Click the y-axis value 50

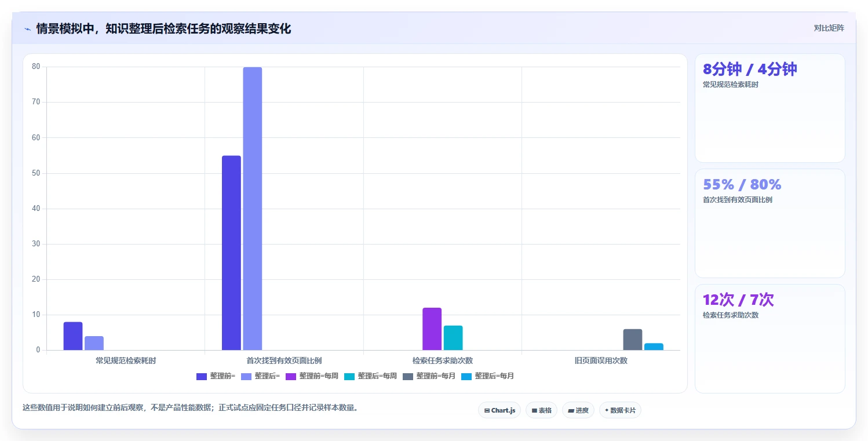point(36,173)
